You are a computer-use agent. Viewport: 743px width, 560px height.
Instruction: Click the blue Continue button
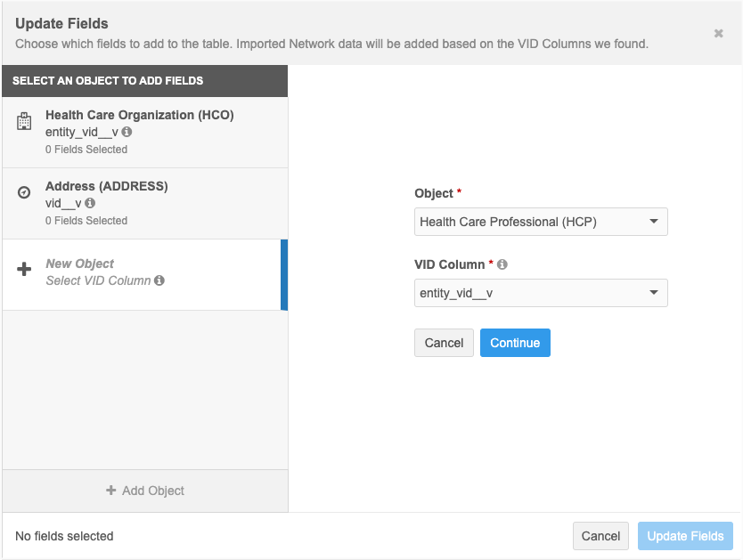pos(515,343)
